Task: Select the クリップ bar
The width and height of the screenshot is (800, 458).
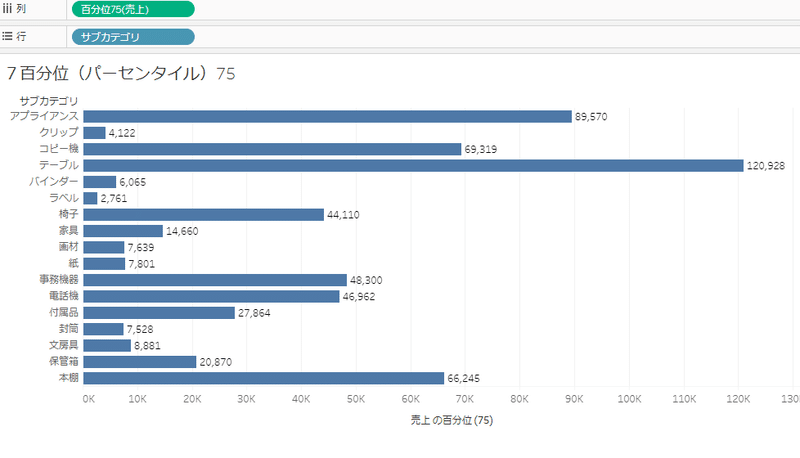Action: point(94,133)
